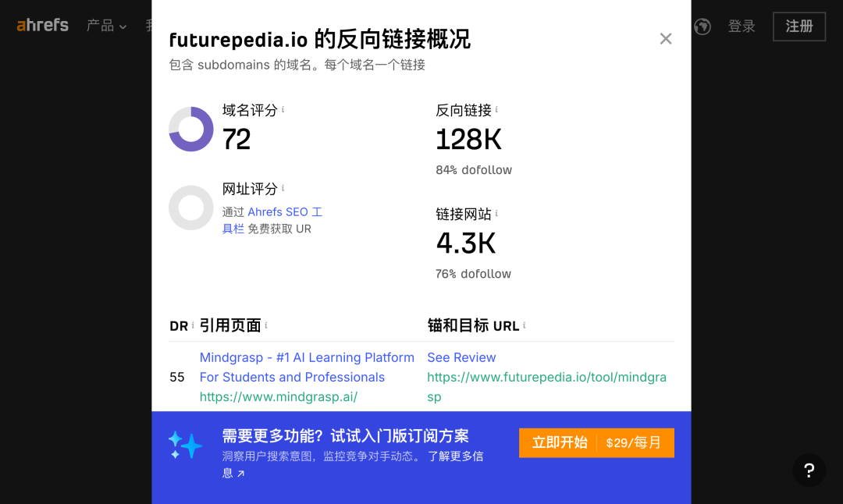
Task: Click info icon beside DR column header
Action: (193, 325)
